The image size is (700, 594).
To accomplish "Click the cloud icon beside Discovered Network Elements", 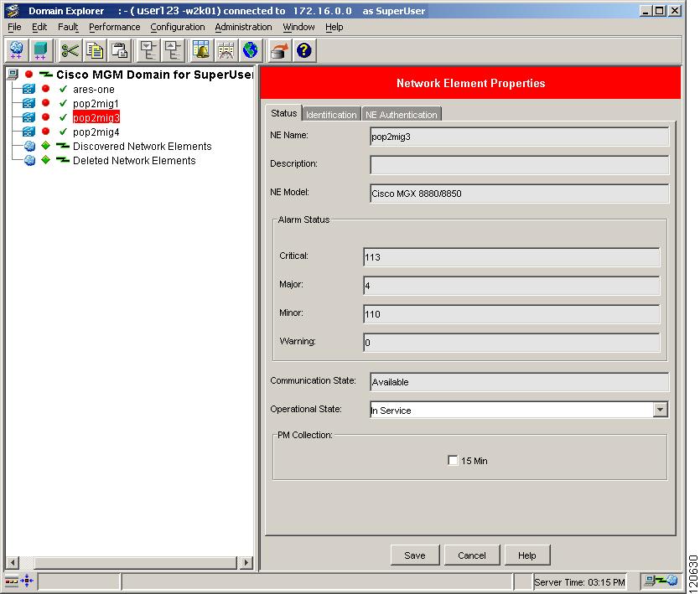I will coord(29,146).
